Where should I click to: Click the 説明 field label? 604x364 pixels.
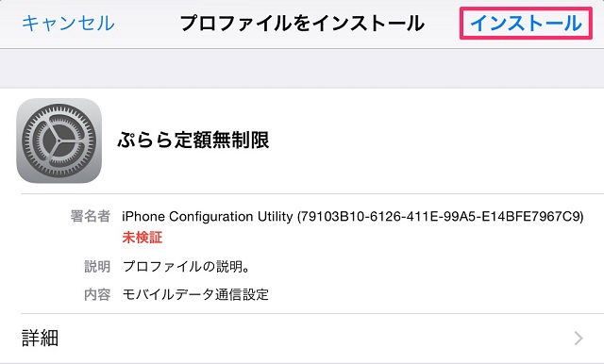coord(97,266)
